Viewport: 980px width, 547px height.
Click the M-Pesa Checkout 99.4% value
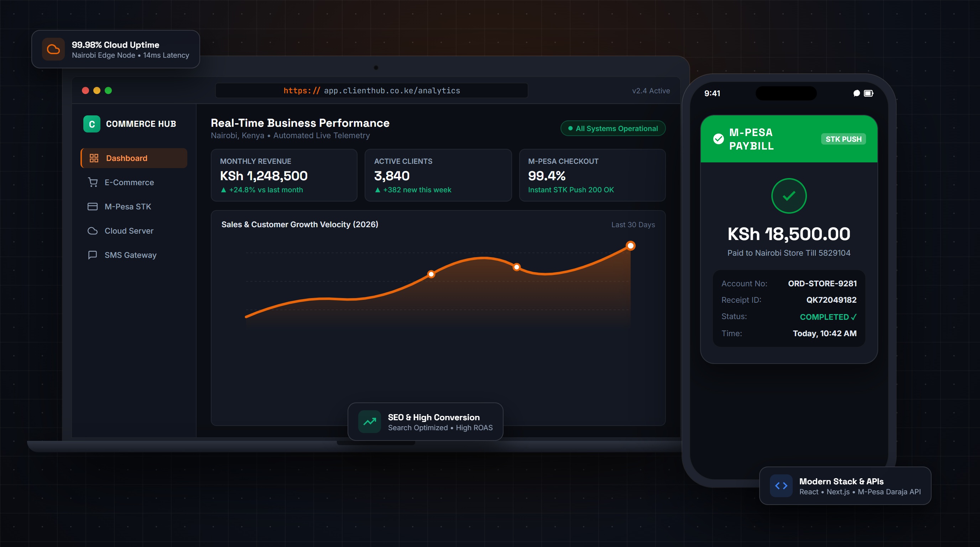[547, 176]
